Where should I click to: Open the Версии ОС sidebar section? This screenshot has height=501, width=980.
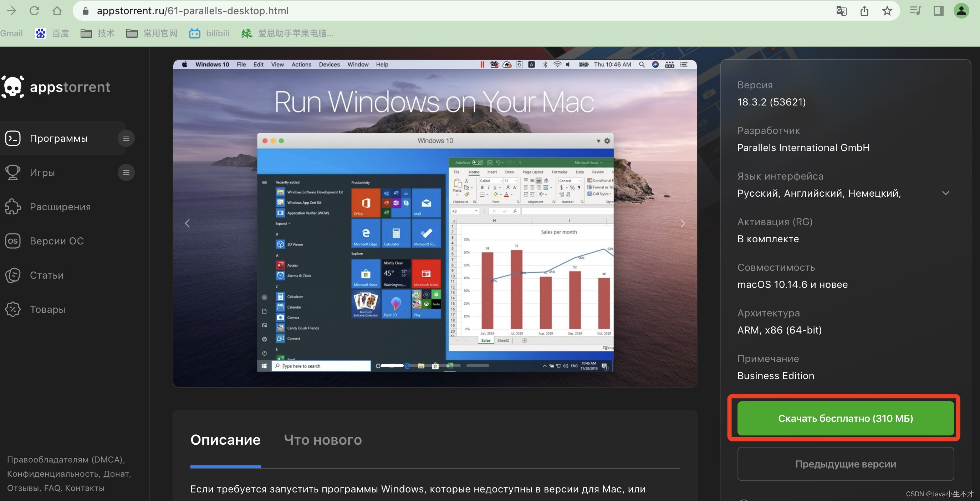coord(56,241)
